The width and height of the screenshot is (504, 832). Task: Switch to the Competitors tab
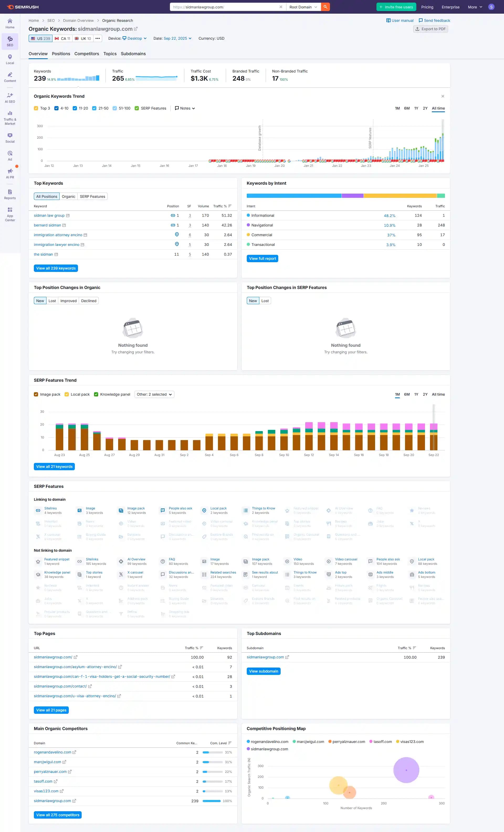[x=87, y=54]
